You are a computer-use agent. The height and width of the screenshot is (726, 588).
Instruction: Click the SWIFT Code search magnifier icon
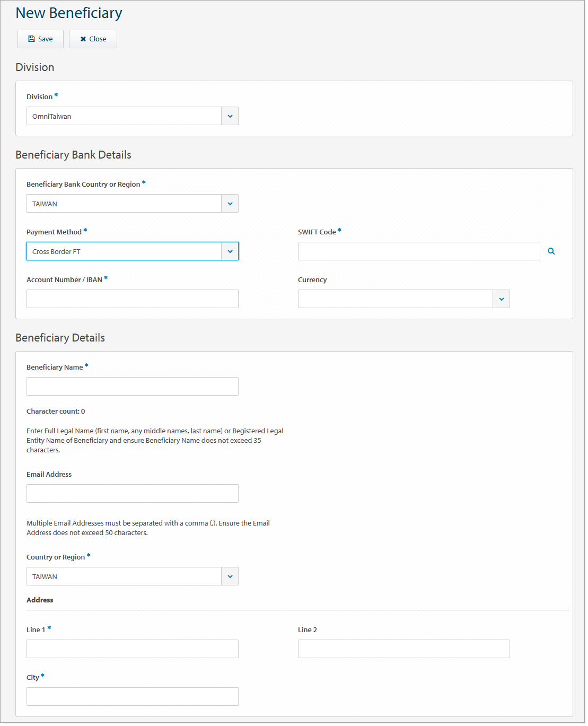[x=551, y=251]
